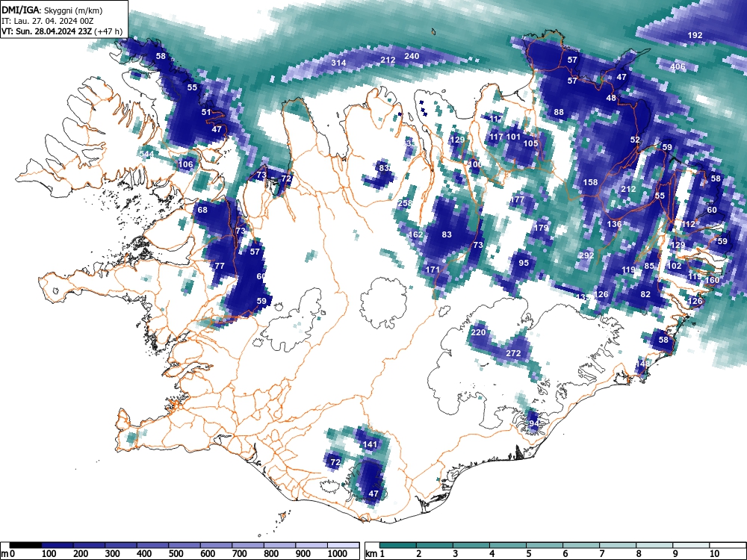The image size is (747, 560).
Task: Click the 95 visibility value
Action: coord(524,262)
